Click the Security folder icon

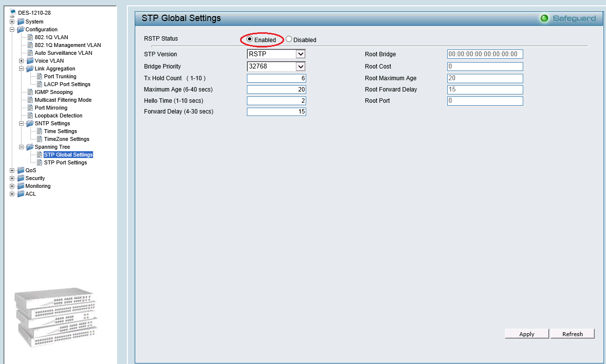[21, 178]
